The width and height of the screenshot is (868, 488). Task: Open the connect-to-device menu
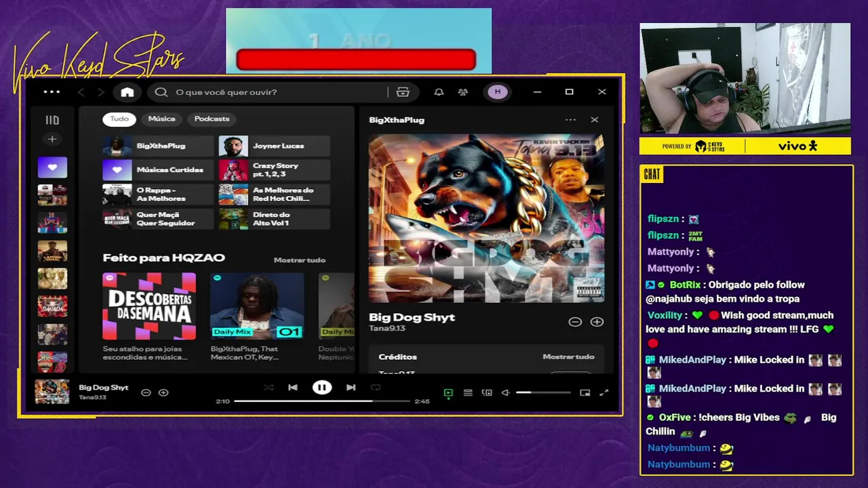[487, 392]
